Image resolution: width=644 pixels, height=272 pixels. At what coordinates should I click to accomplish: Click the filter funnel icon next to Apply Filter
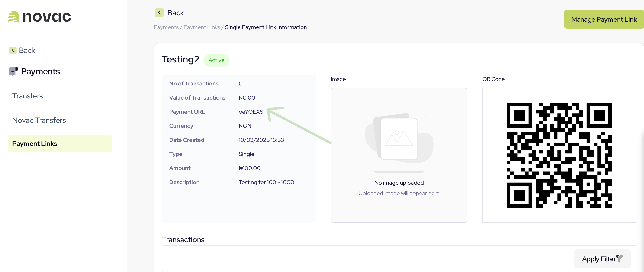click(619, 259)
